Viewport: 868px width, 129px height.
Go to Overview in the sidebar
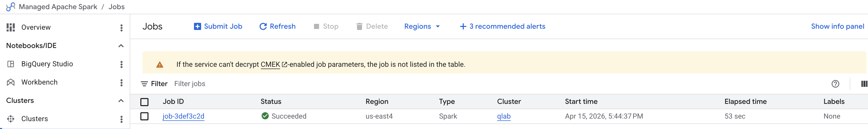click(x=36, y=27)
